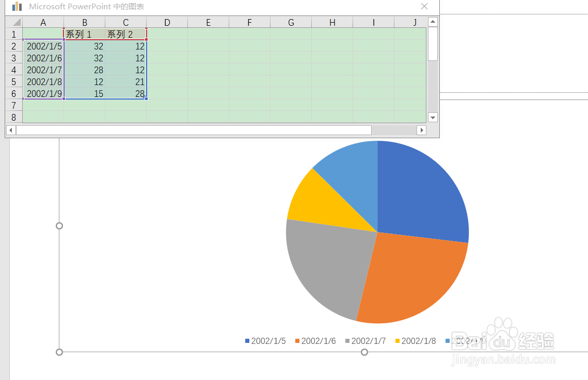The width and height of the screenshot is (588, 380).
Task: Select row 5 header
Action: click(x=14, y=81)
